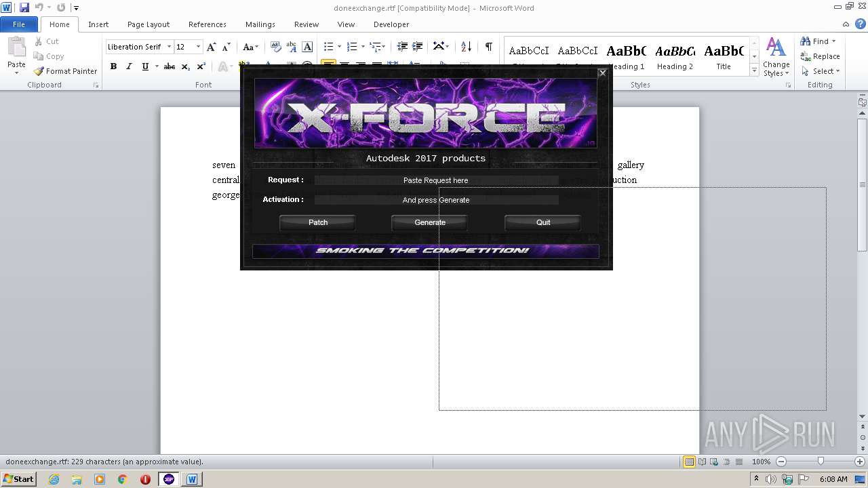Open Microsoft Word Help question mark
This screenshot has height=488, width=868.
pos(861,24)
